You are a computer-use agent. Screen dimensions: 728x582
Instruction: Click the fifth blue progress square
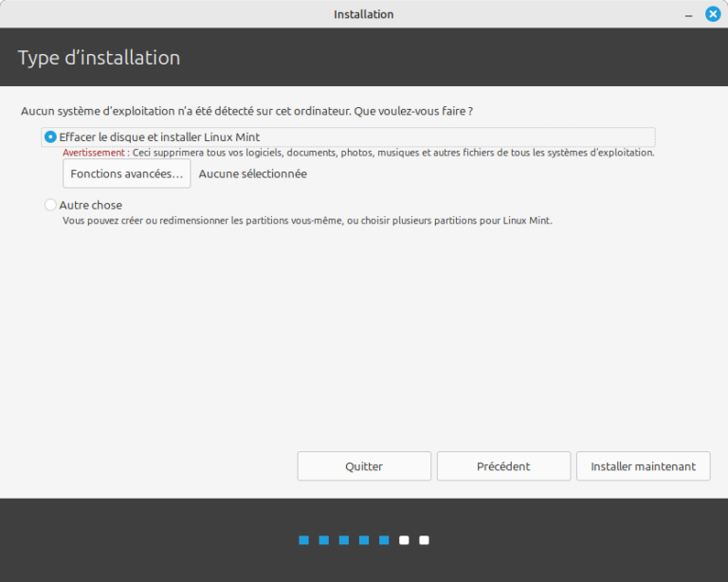point(384,540)
